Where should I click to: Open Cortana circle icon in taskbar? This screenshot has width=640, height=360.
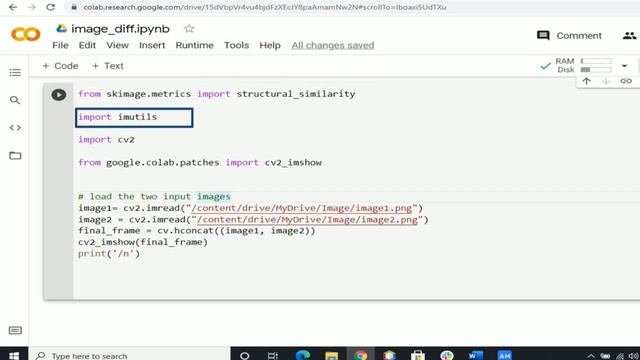point(244,356)
